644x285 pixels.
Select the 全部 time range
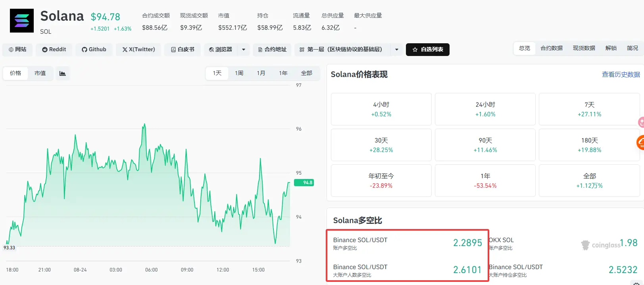[306, 73]
